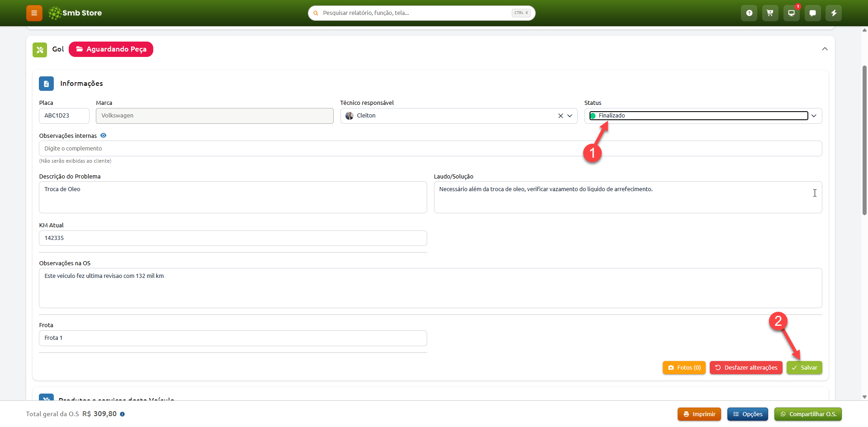Click the Informações section heading
The width and height of the screenshot is (868, 427).
(x=82, y=84)
